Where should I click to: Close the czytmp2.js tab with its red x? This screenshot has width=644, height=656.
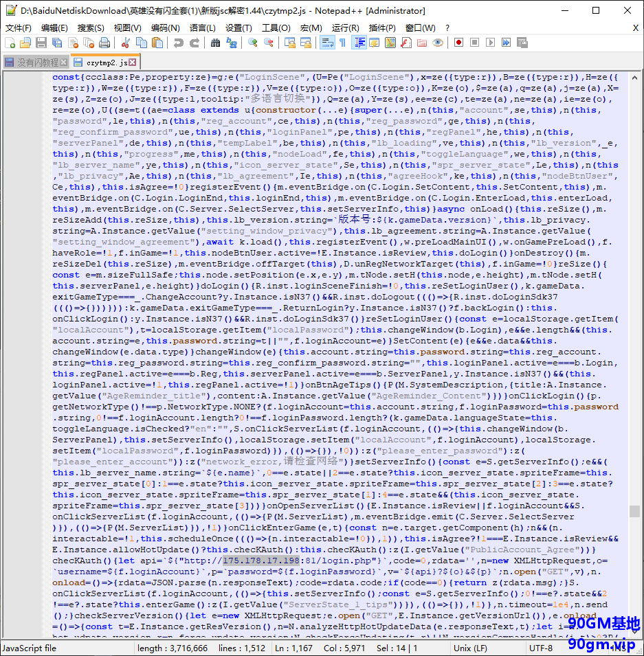133,63
